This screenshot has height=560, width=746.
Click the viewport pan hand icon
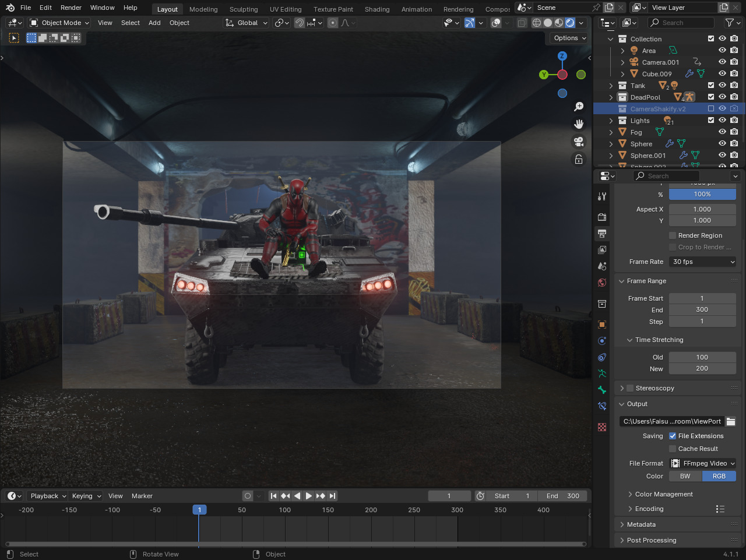pos(579,124)
